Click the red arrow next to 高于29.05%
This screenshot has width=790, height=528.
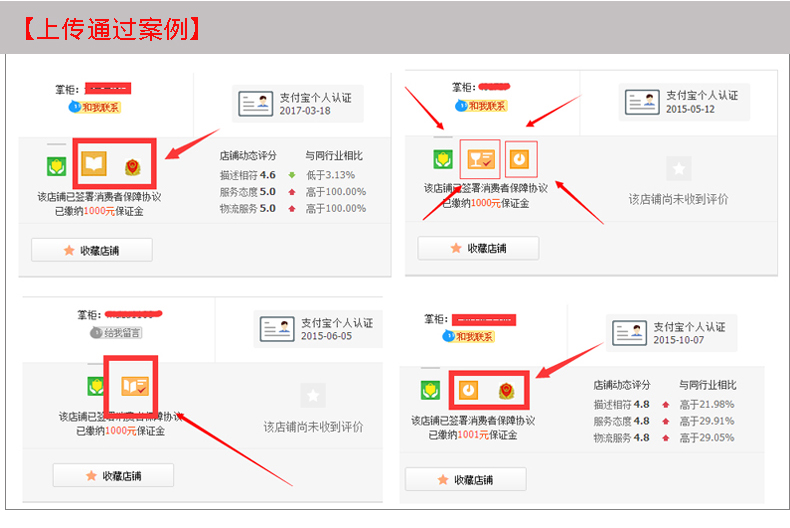(x=666, y=438)
